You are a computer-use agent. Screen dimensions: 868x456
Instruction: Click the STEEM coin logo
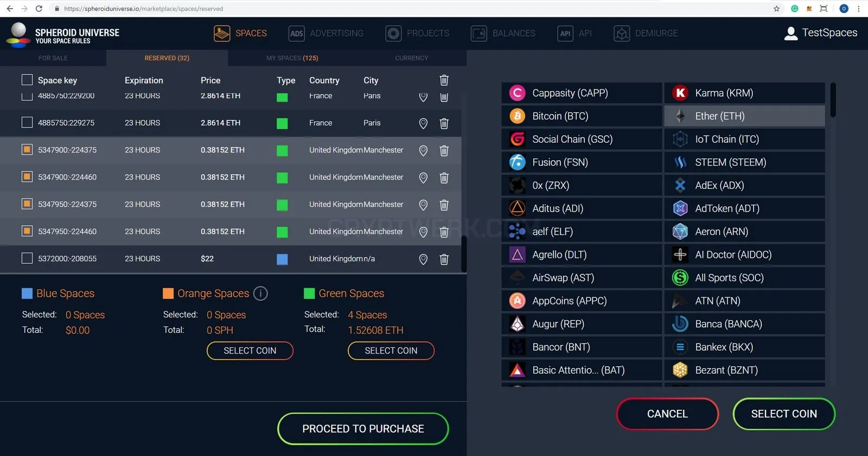(x=680, y=162)
